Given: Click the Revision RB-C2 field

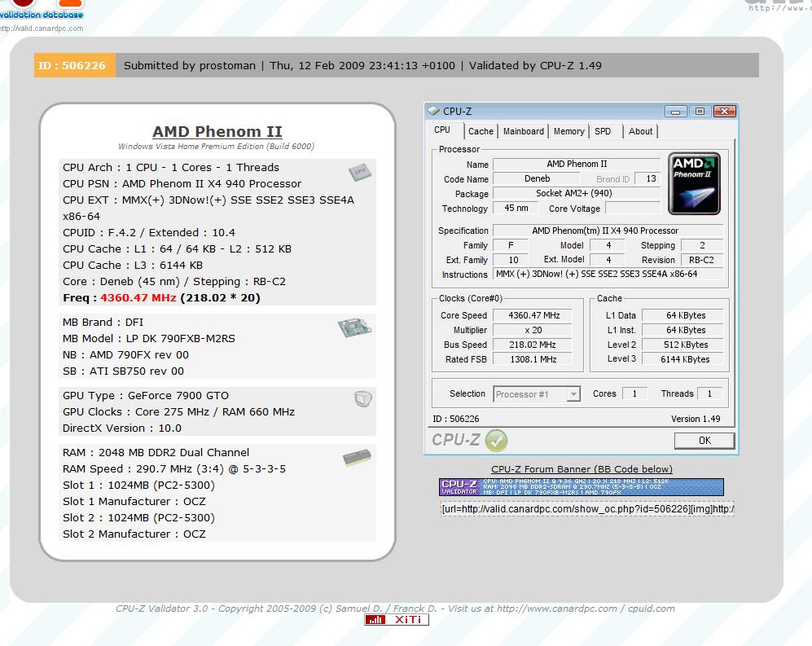Looking at the screenshot, I should click(702, 260).
